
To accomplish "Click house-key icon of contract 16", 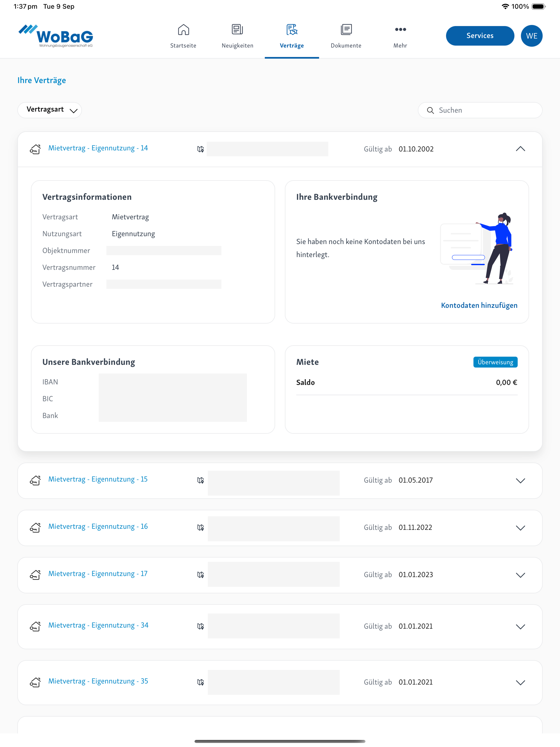I will coord(36,527).
